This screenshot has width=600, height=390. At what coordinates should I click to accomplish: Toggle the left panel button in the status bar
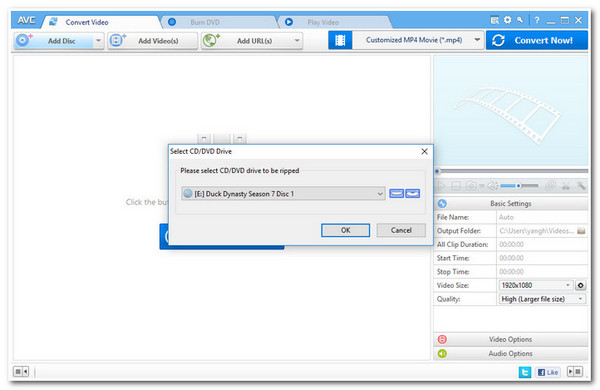(21, 371)
